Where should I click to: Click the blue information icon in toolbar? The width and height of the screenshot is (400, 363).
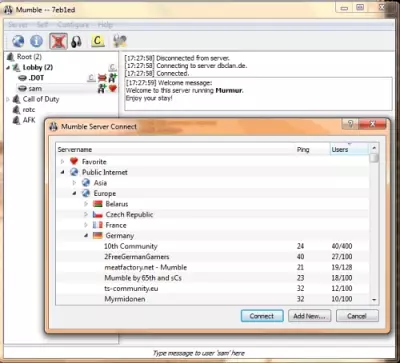(x=36, y=41)
